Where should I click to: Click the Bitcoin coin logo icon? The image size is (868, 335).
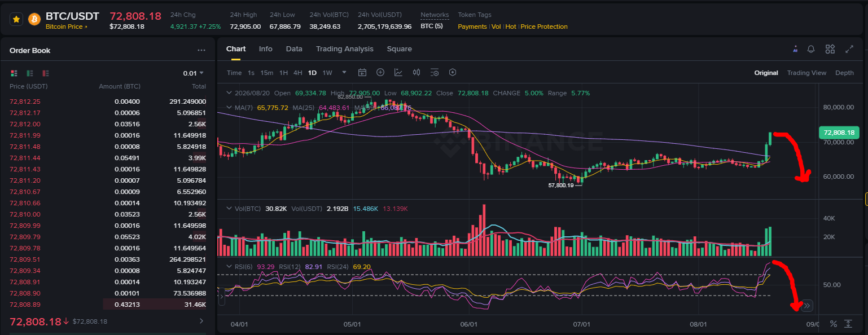click(x=33, y=19)
